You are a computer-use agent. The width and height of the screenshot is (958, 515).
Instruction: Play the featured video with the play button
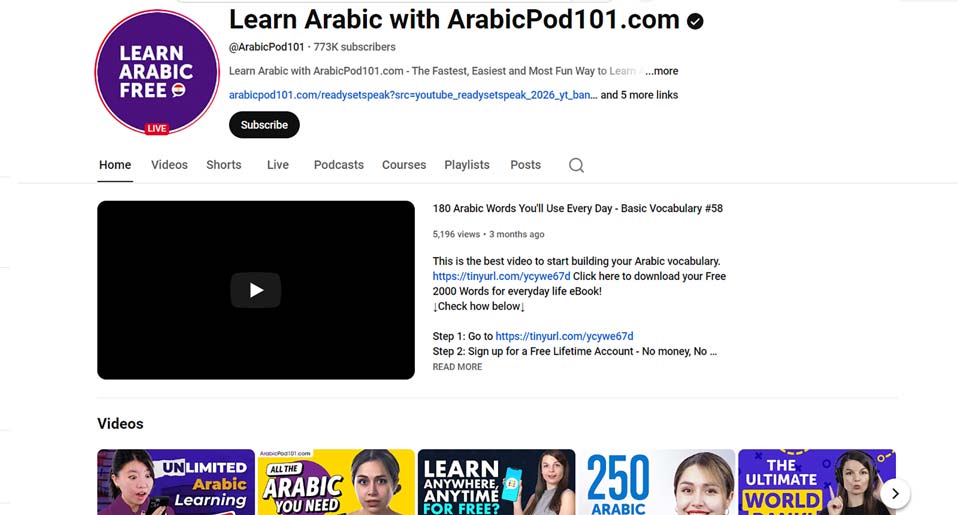click(x=256, y=290)
